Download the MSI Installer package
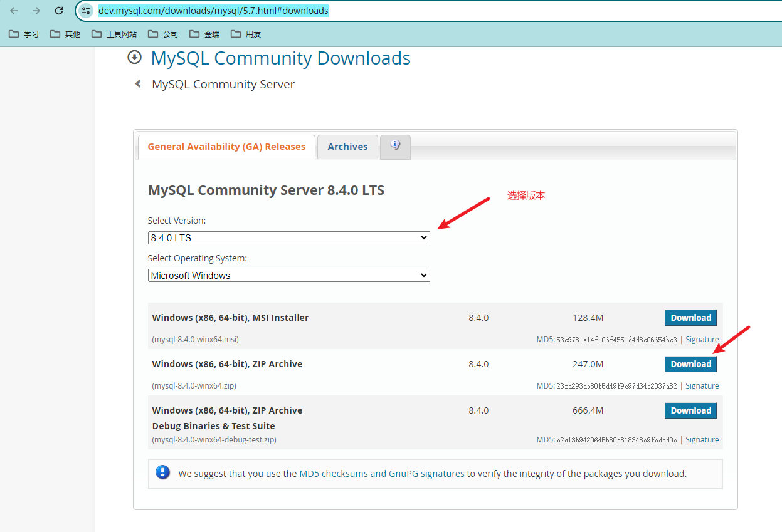782x532 pixels. 691,318
